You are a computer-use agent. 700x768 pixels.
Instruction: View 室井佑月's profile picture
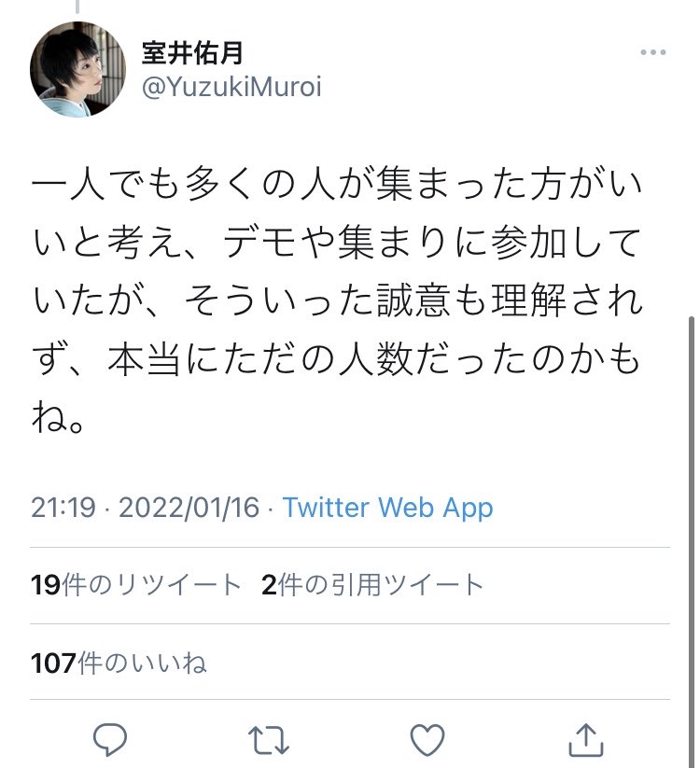(x=77, y=69)
